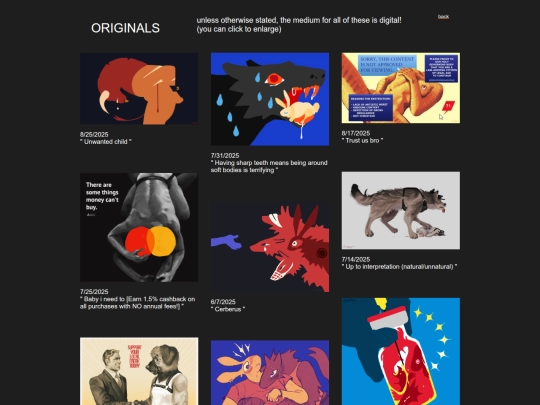Enlarge the "Trust us bro" artwork
The width and height of the screenshot is (540, 405).
[401, 88]
